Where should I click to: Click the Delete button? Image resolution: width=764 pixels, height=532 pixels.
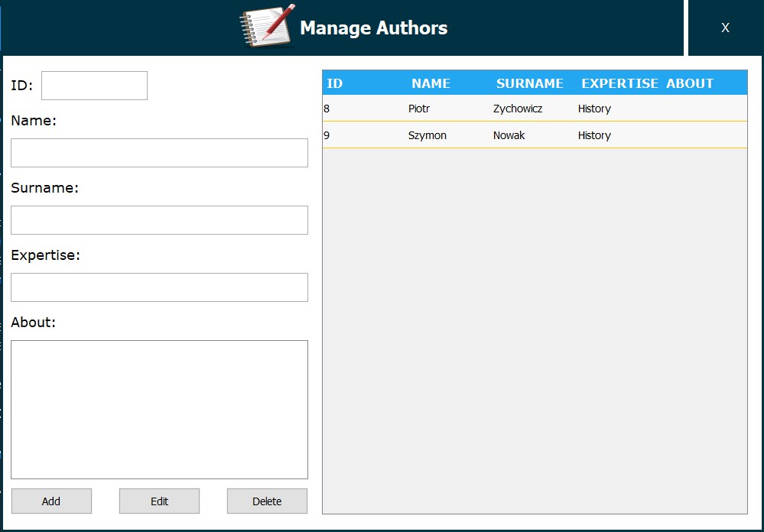coord(267,501)
